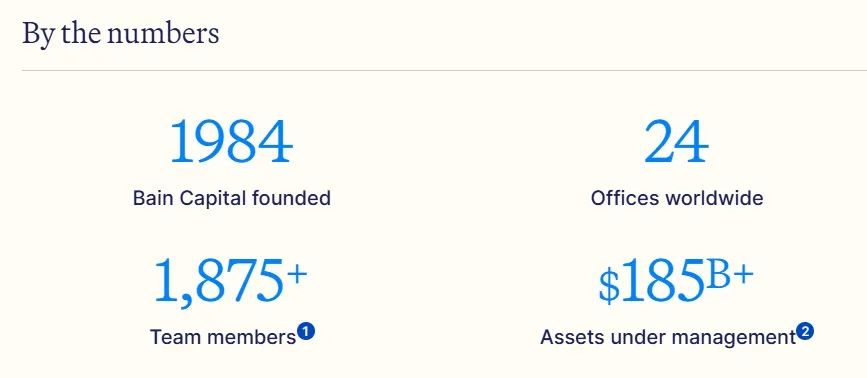Image resolution: width=867 pixels, height=378 pixels.
Task: Click the plus superscript after 1,875
Action: (x=297, y=274)
